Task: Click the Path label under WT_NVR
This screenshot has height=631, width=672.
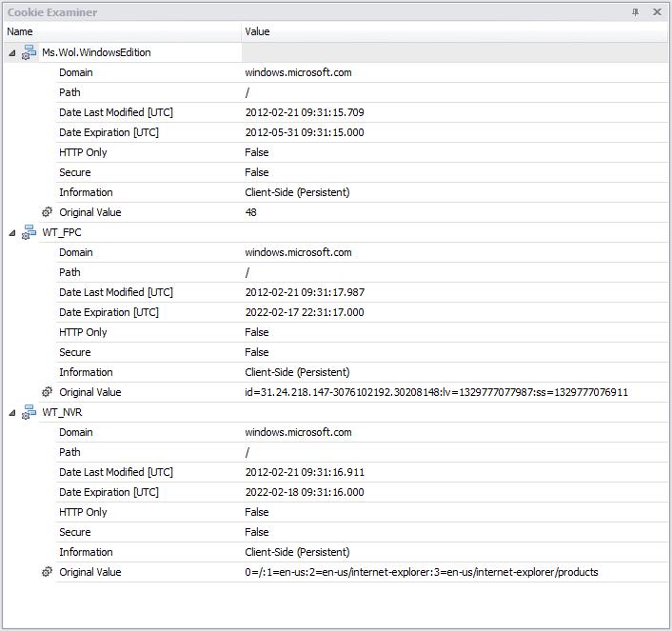Action: click(x=69, y=452)
